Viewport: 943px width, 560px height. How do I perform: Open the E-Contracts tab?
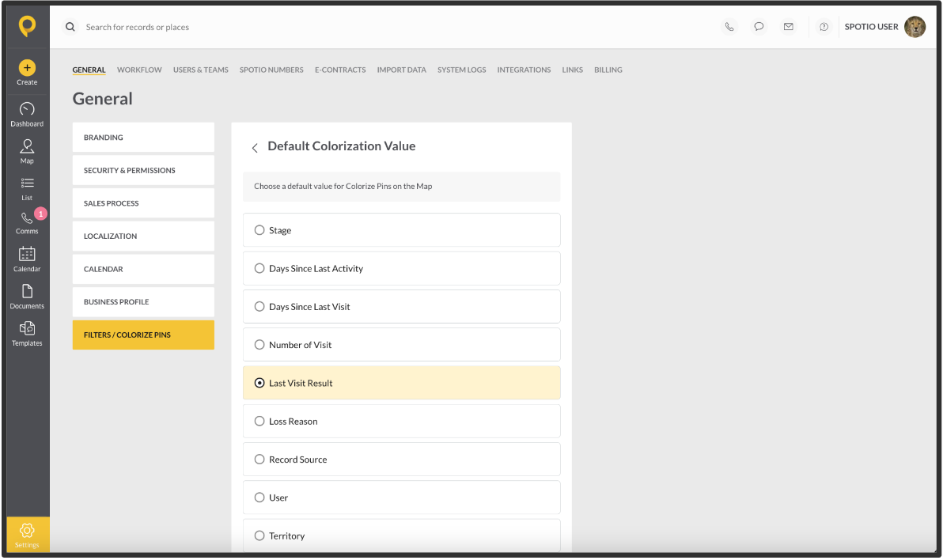(x=340, y=70)
